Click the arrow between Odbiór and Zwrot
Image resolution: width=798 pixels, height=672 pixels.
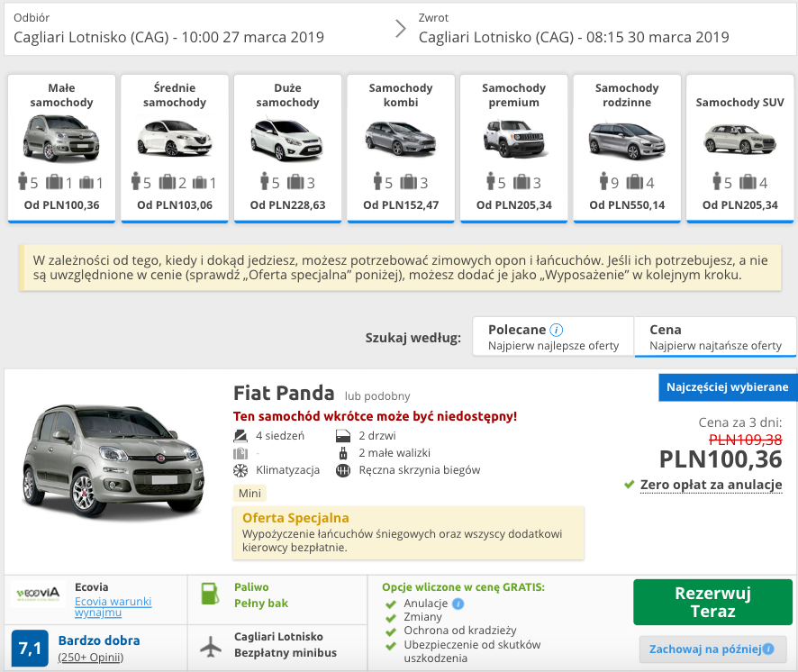point(401,29)
